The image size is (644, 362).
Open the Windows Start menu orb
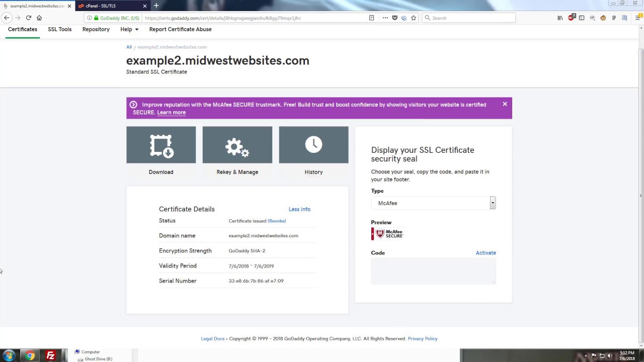[9, 355]
